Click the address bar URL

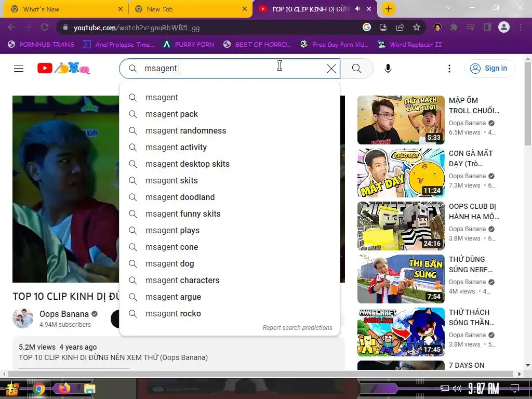(x=137, y=28)
